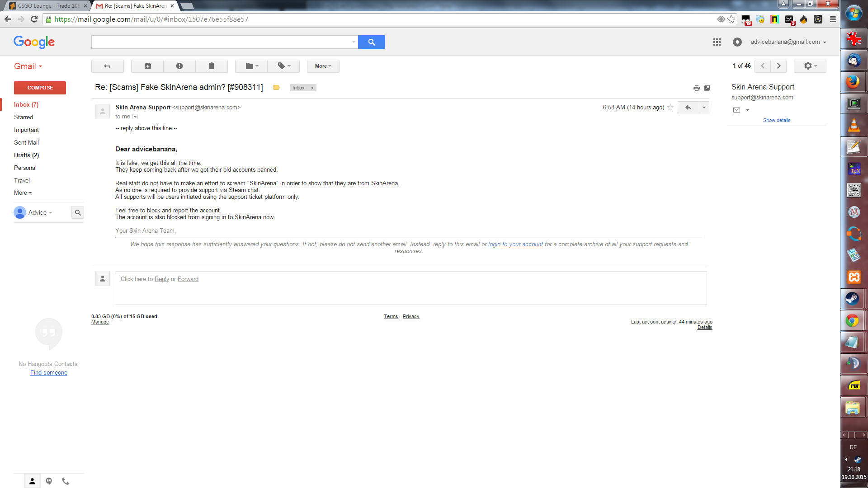Open the Steam icon in taskbar
This screenshot has width=868, height=488.
point(853,299)
